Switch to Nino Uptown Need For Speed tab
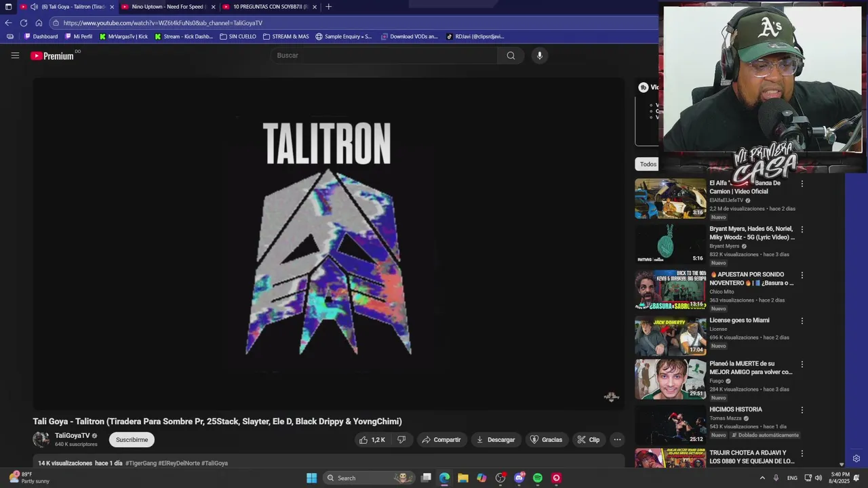The width and height of the screenshot is (868, 488). tap(167, 7)
